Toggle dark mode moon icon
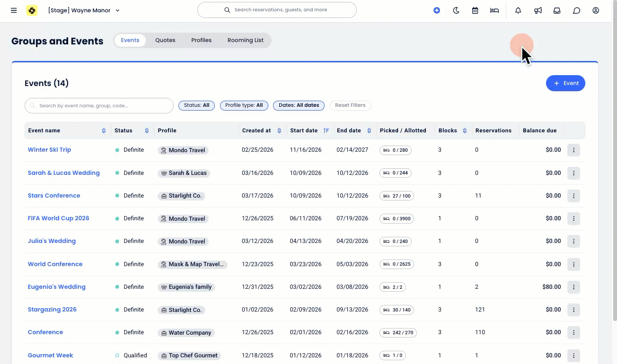This screenshot has height=364, width=617. [456, 10]
